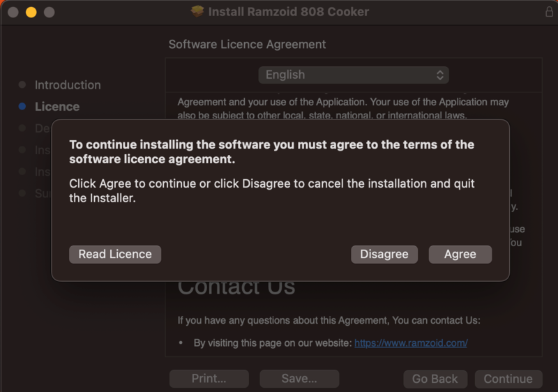558x392 pixels.
Task: Click the Contact Us heading
Action: [x=236, y=287]
